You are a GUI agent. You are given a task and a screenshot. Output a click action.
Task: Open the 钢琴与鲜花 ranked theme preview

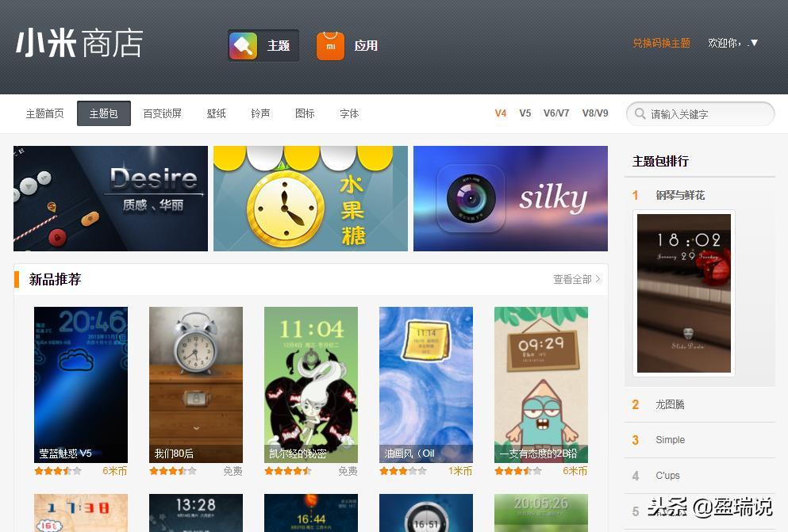(x=684, y=293)
